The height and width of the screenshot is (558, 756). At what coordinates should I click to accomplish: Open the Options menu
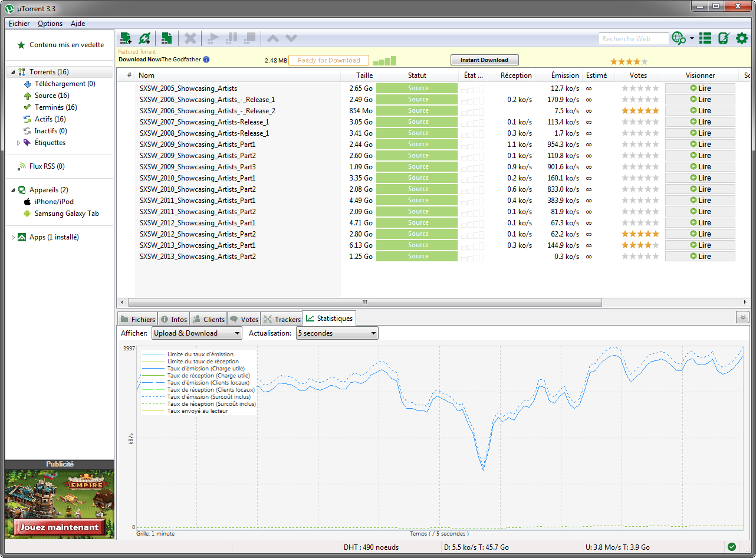point(50,24)
